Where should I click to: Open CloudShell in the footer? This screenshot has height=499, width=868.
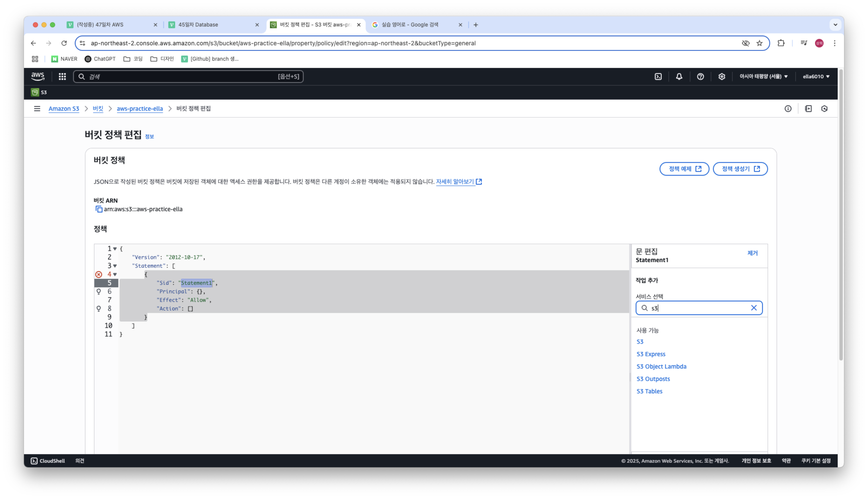48,461
